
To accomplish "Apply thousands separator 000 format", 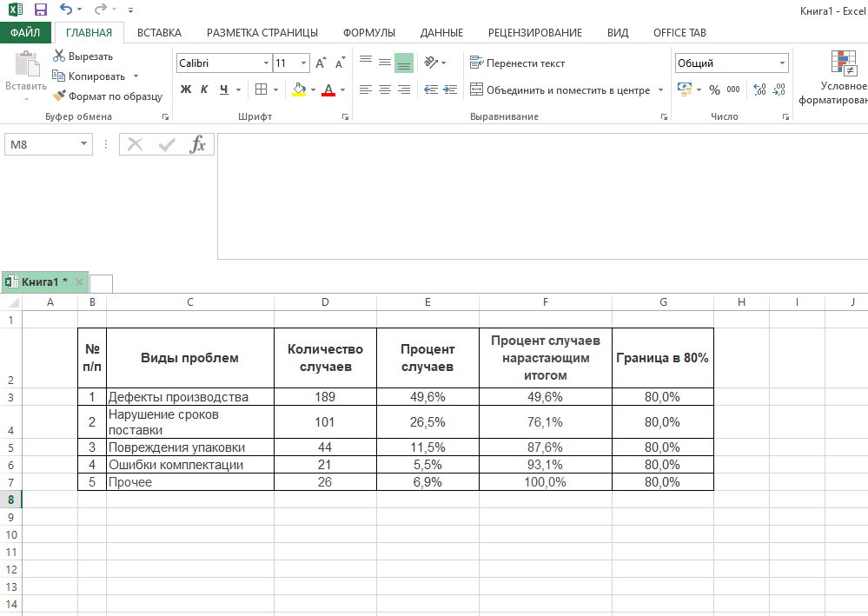I will click(x=733, y=89).
